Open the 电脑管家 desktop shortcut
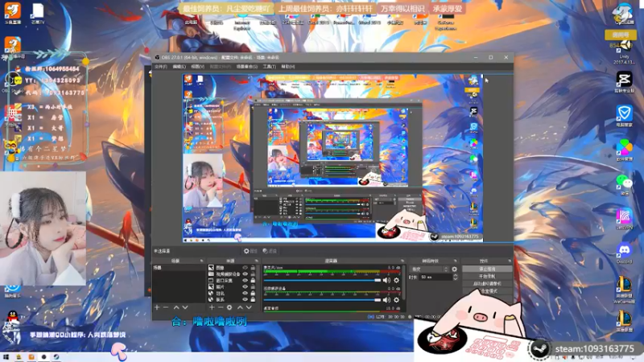 625,115
